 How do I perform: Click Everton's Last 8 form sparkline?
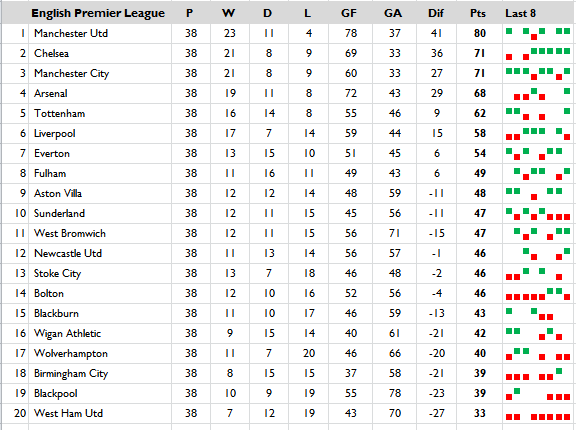(539, 153)
